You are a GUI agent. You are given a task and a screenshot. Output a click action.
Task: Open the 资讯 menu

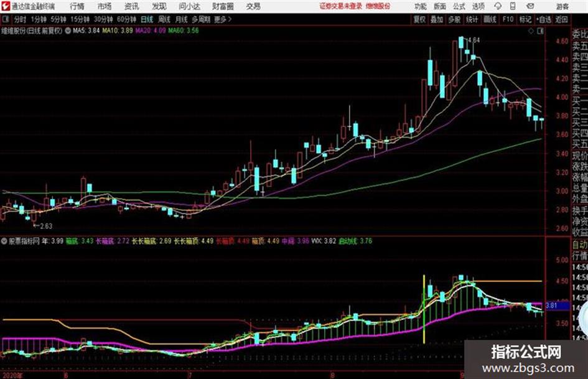point(131,6)
